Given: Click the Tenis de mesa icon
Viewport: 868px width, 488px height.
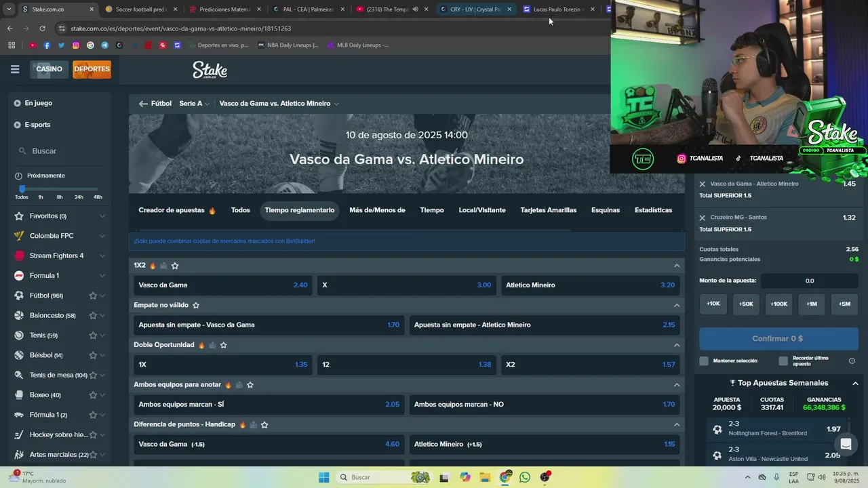Looking at the screenshot, I should coord(19,375).
